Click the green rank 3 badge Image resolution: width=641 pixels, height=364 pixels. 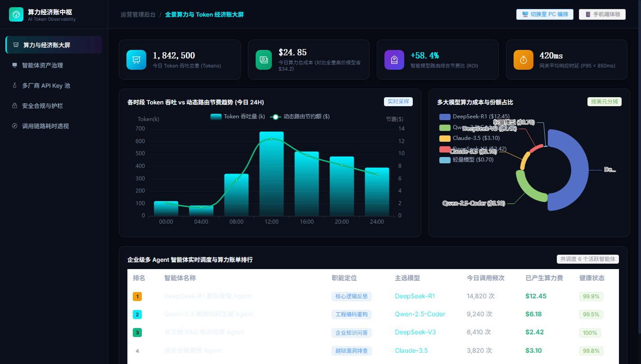(x=137, y=333)
